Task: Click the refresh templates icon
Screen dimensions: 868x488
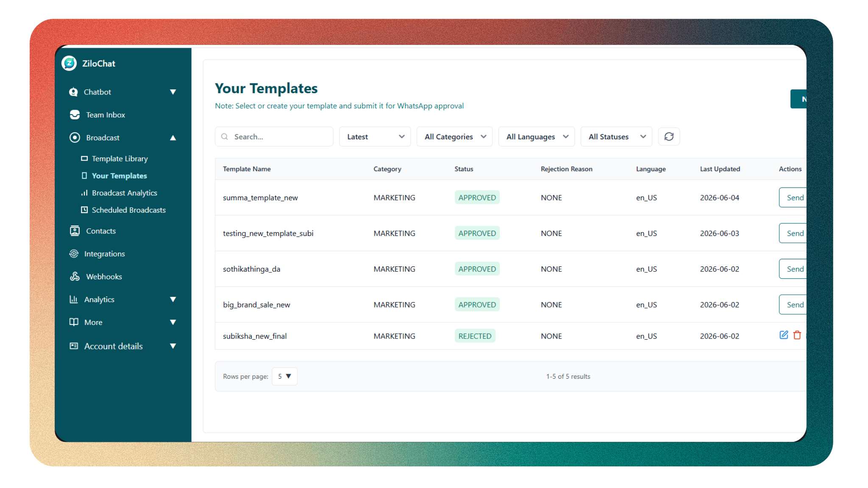Action: pos(669,136)
